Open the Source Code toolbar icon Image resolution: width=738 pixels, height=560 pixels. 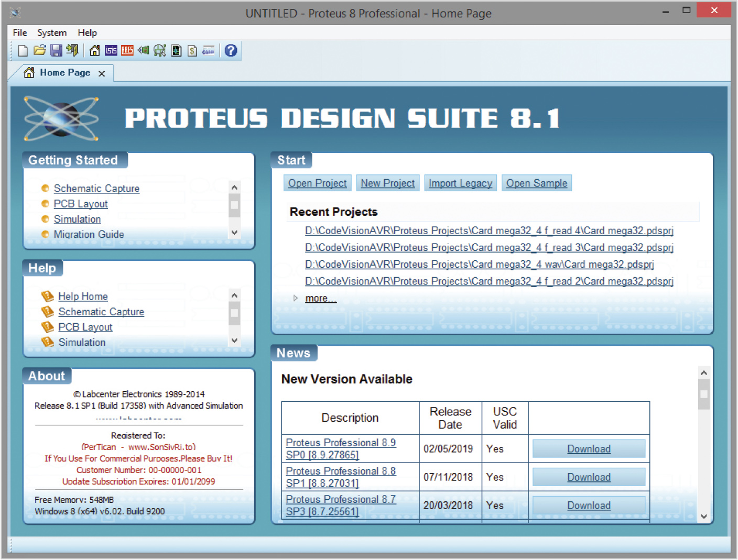(x=208, y=51)
